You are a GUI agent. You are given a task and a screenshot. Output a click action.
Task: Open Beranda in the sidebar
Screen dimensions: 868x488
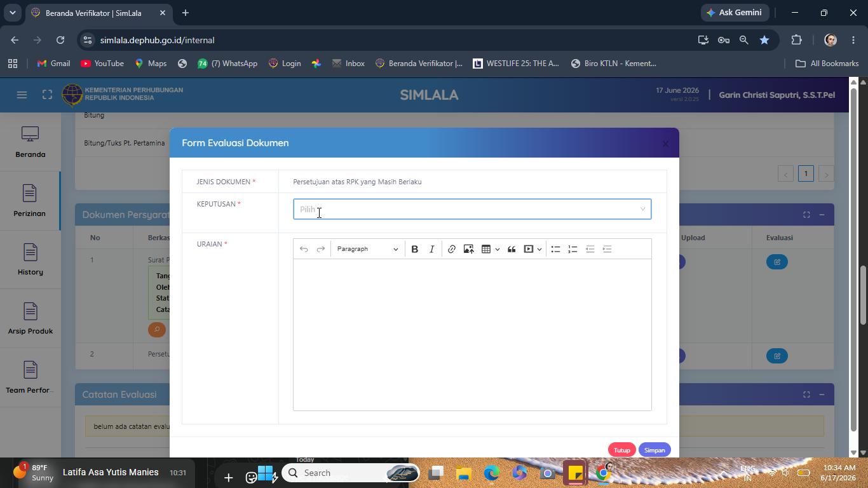31,142
